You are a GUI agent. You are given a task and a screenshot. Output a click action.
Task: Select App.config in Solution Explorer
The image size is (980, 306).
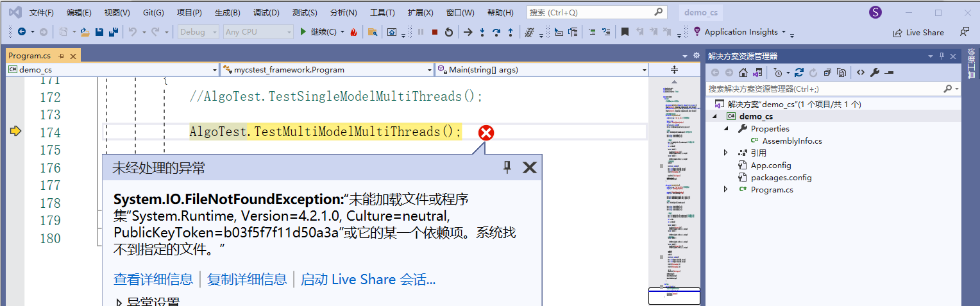(x=771, y=165)
